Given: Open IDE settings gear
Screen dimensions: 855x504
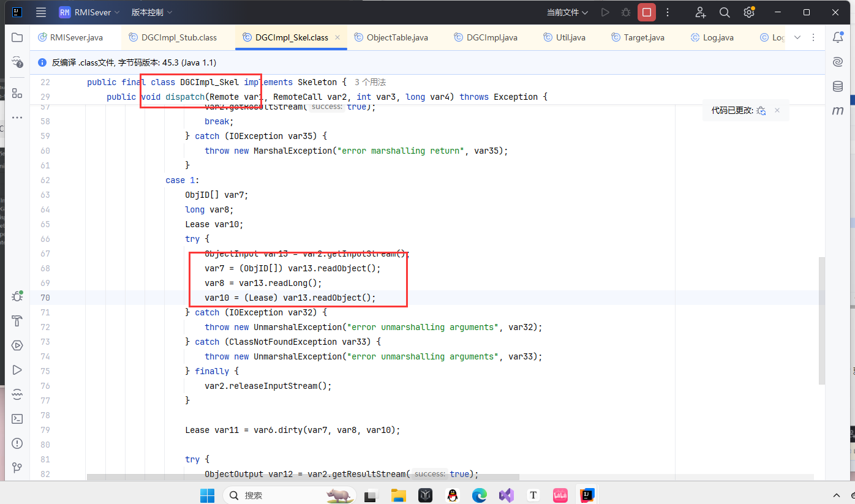Looking at the screenshot, I should (x=748, y=12).
